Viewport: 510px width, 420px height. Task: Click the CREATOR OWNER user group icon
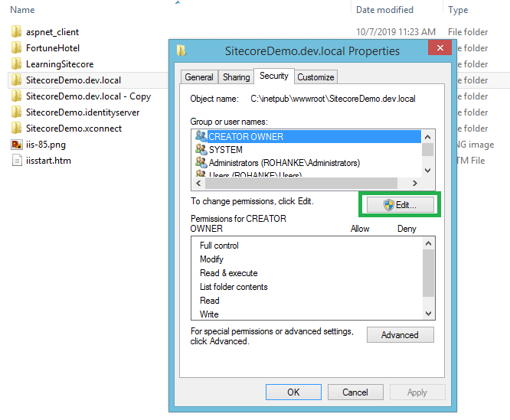pyautogui.click(x=201, y=136)
